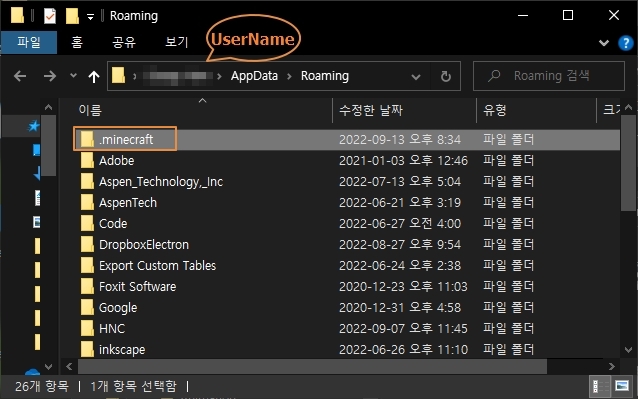Refresh the Roaming folder view
This screenshot has width=638, height=399.
446,76
